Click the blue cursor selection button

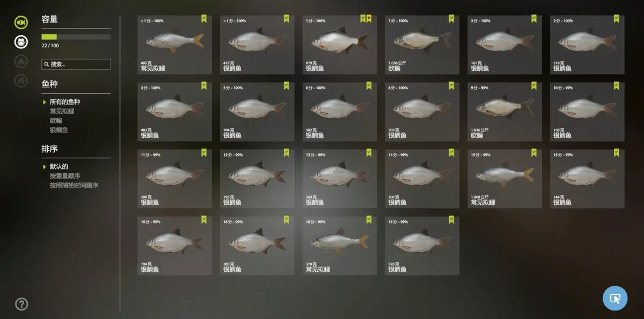click(x=615, y=298)
